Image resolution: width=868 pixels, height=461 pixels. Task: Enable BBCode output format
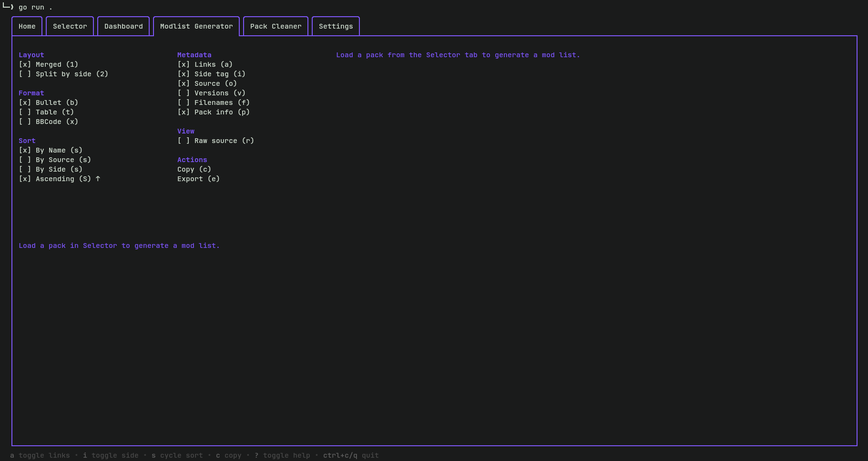48,122
